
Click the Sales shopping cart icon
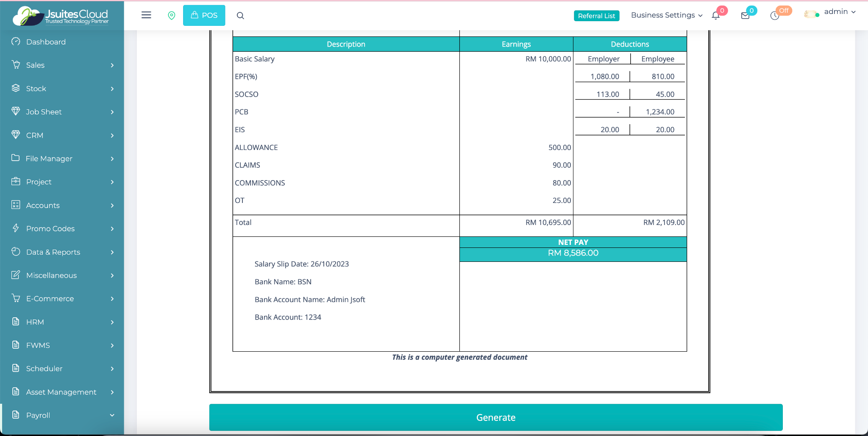(x=16, y=65)
